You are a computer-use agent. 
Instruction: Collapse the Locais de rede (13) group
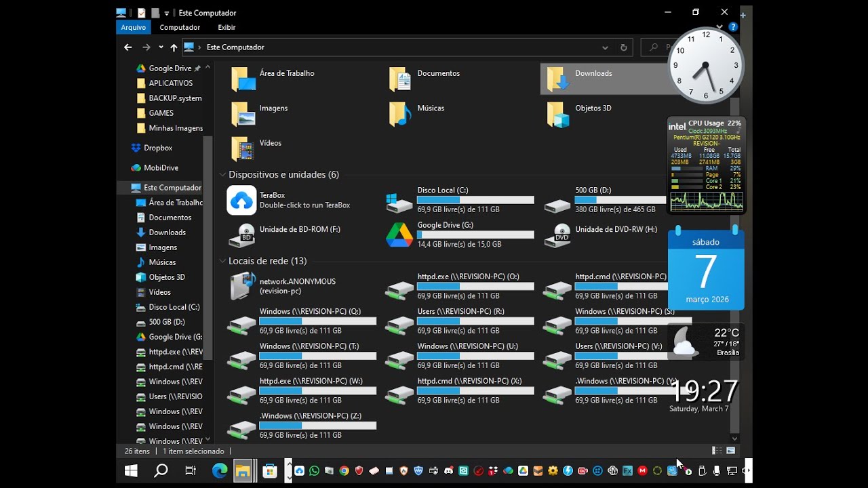222,261
